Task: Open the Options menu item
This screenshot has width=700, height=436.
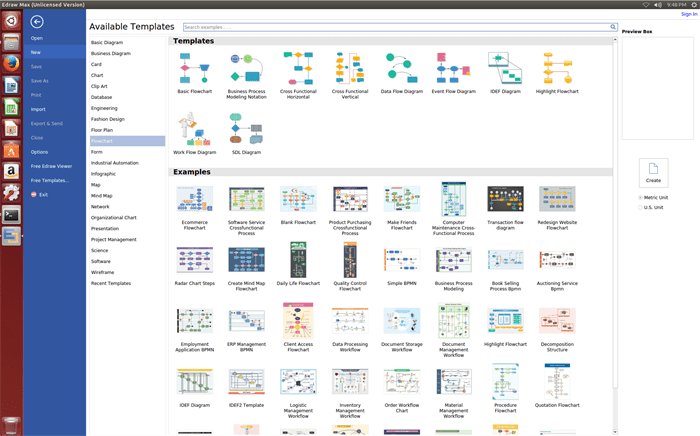Action: [x=39, y=152]
